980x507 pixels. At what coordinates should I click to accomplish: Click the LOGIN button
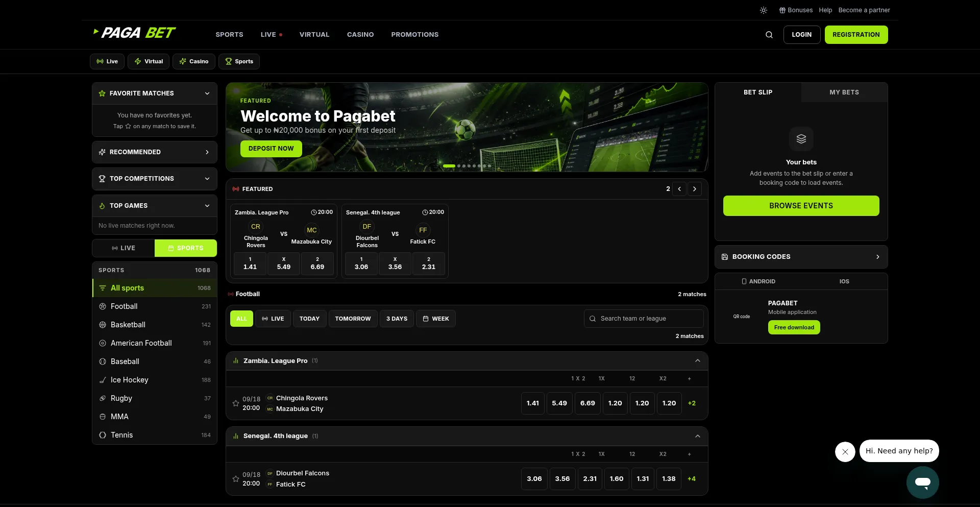[802, 35]
